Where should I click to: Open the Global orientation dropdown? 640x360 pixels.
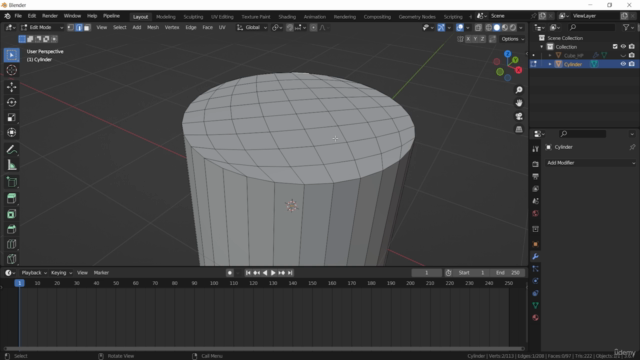pyautogui.click(x=252, y=27)
